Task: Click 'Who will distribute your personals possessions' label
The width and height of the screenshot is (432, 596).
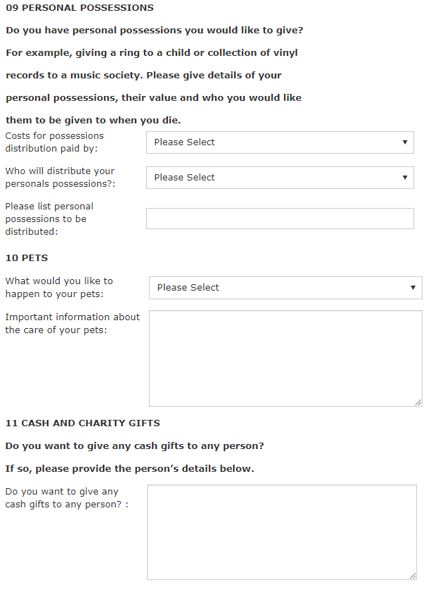Action: click(60, 178)
